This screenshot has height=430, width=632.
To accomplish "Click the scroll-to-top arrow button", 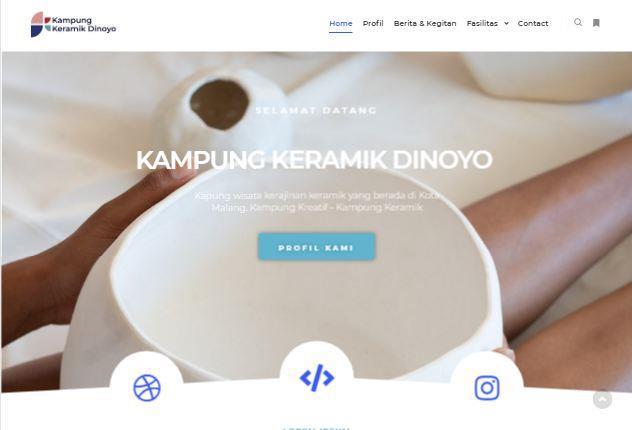I will (x=603, y=399).
